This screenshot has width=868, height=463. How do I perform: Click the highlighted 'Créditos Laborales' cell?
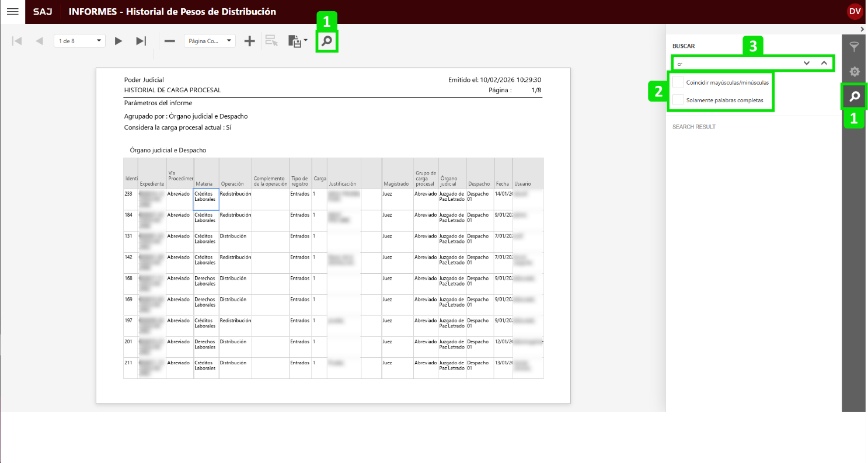pos(205,199)
